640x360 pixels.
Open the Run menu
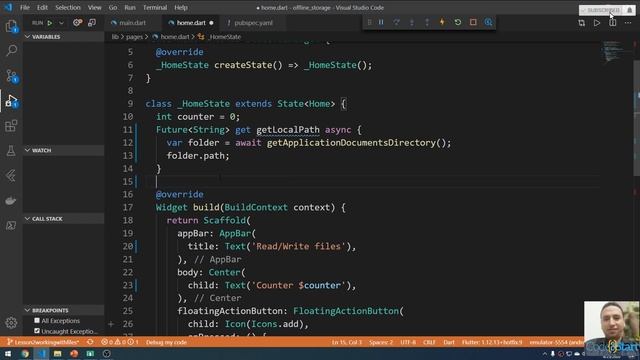click(130, 7)
